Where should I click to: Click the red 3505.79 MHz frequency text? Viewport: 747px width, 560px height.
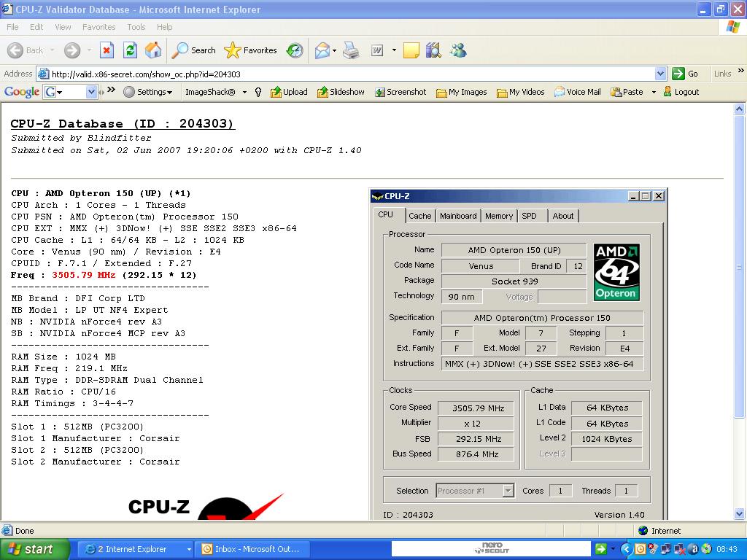click(84, 275)
